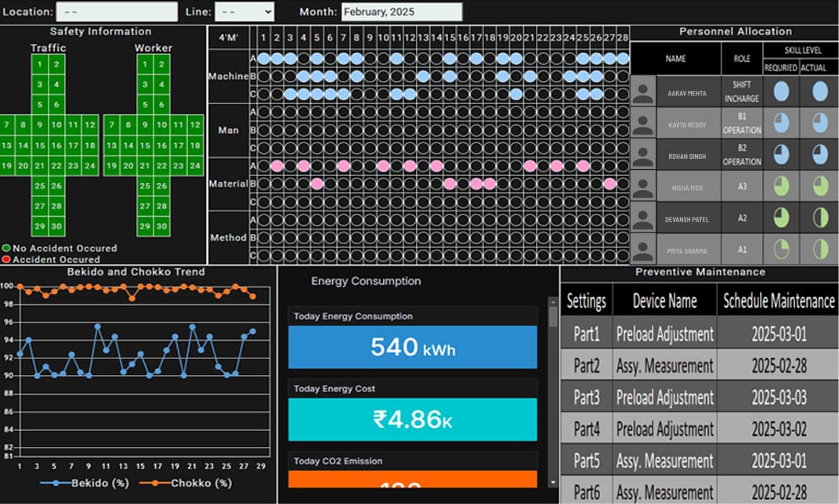Toggle Machine row A circle for day 1
The height and width of the screenshot is (504, 839).
tap(264, 59)
